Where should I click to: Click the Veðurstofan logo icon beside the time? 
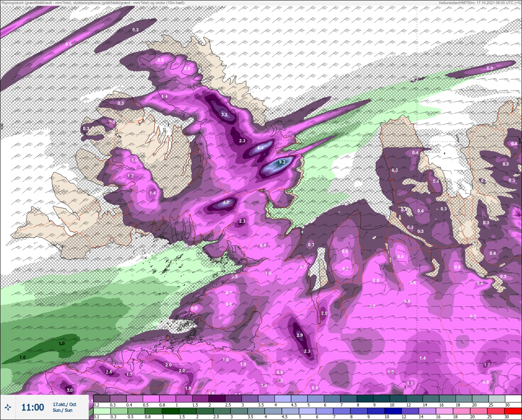pos(7,407)
